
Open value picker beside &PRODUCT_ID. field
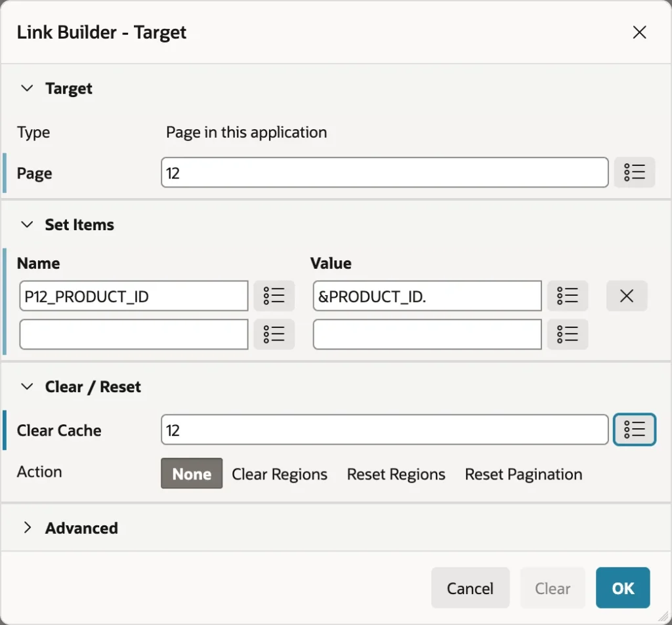click(568, 296)
